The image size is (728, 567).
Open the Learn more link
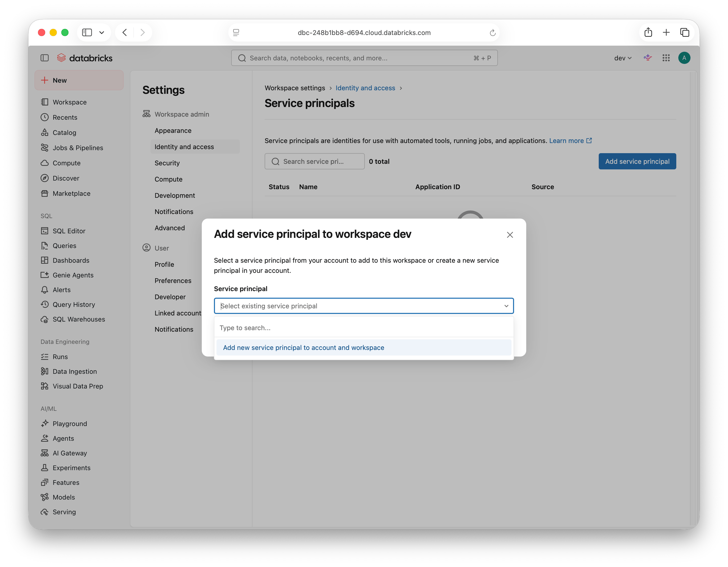[570, 141]
